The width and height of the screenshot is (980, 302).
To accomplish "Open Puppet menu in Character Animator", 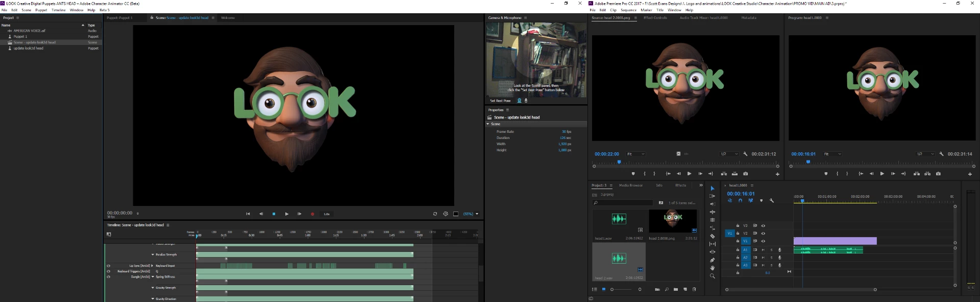I will 41,10.
